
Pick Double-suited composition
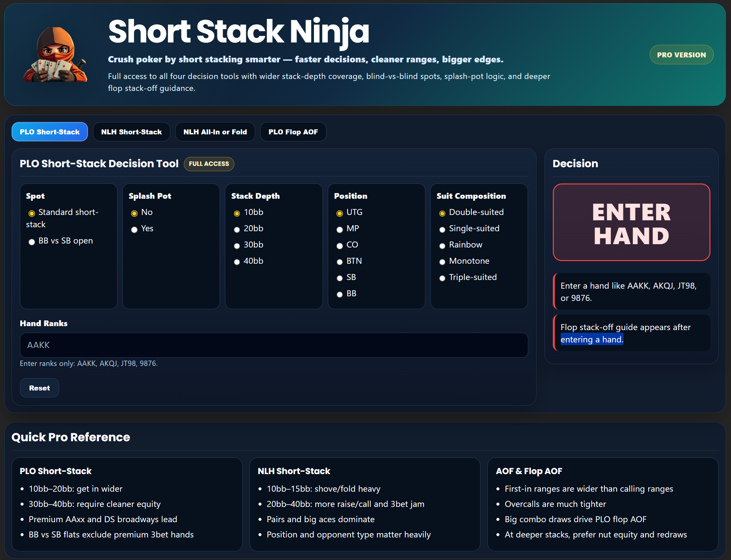click(x=442, y=213)
